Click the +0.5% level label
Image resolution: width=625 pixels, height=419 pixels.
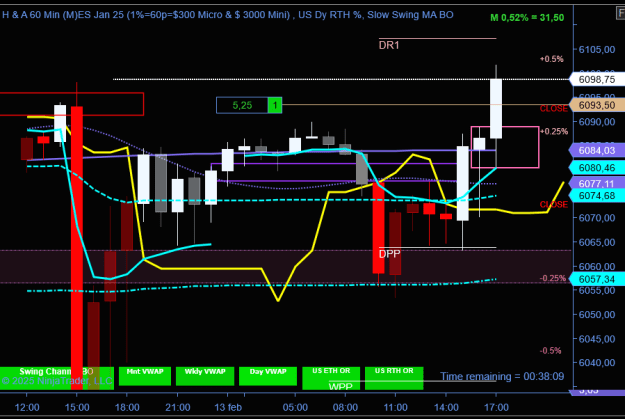(x=552, y=59)
